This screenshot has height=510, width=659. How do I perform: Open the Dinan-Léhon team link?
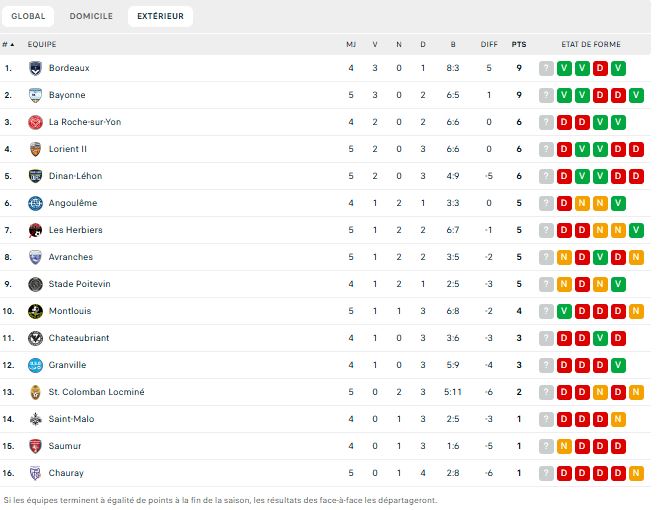point(75,176)
